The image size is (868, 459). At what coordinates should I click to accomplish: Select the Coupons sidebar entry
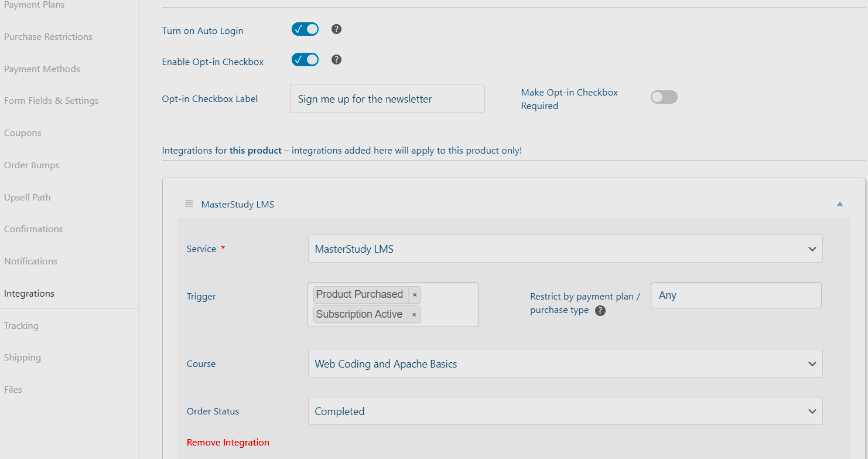point(22,132)
